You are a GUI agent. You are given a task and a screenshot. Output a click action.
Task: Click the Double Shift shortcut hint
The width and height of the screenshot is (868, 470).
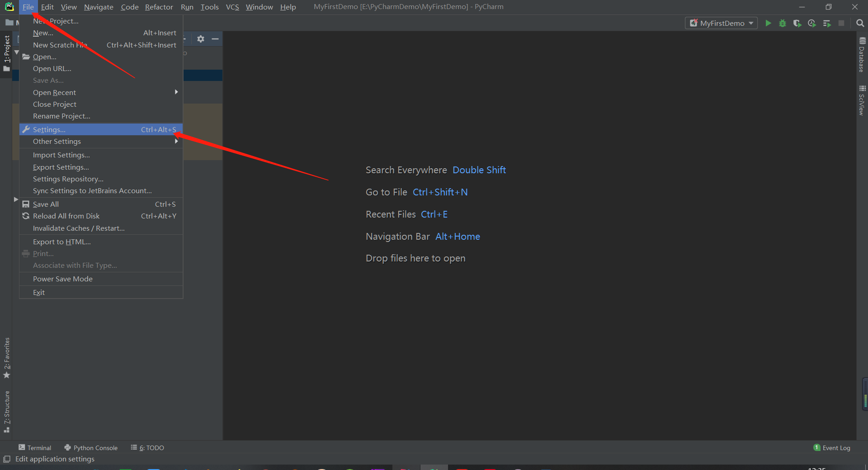479,170
